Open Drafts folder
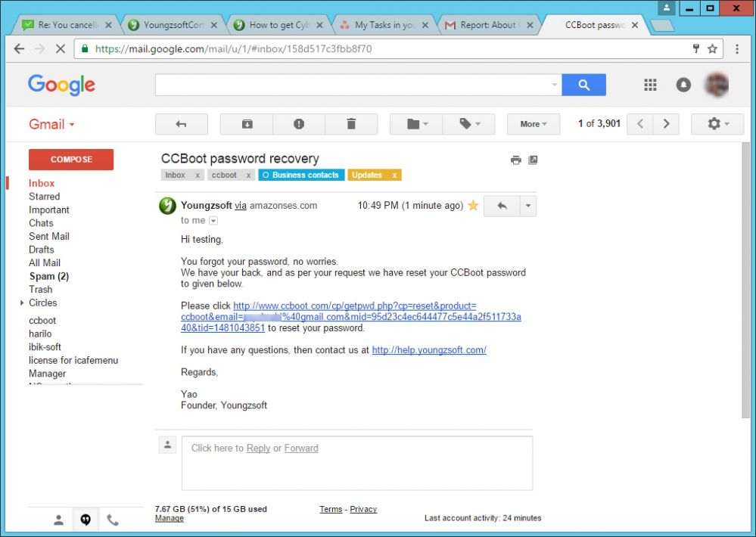Viewport: 756px width, 537px height. coord(42,250)
